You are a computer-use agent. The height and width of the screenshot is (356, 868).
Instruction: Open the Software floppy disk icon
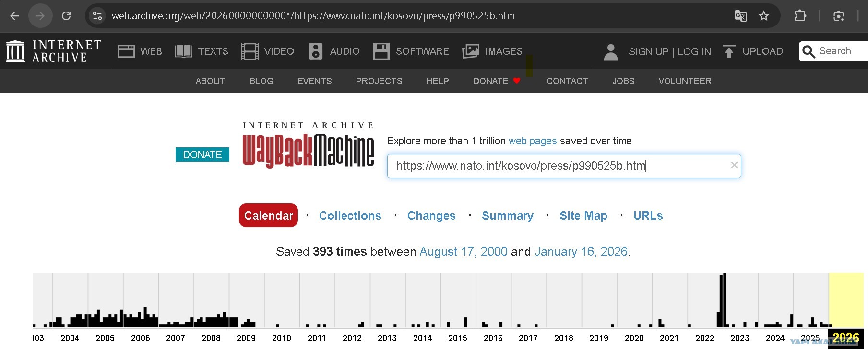point(381,51)
